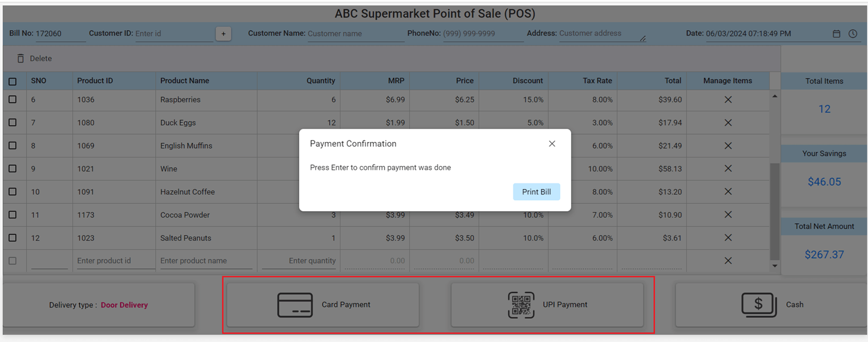Click the Door Delivery type selector

point(124,305)
